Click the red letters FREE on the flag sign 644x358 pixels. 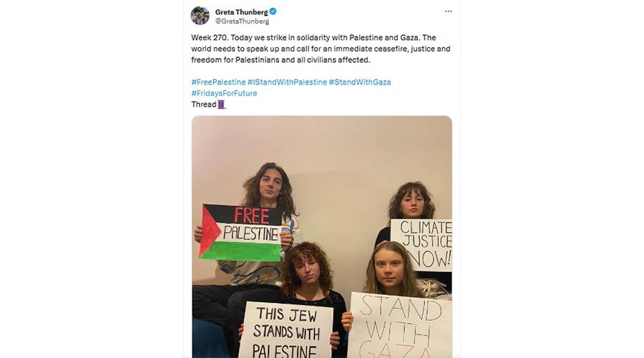pos(251,216)
